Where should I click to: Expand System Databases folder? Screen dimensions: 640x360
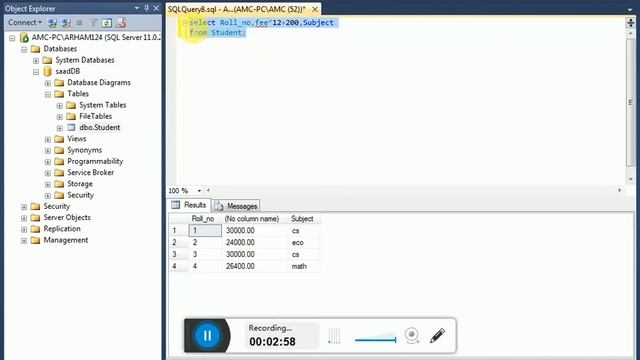click(x=36, y=60)
